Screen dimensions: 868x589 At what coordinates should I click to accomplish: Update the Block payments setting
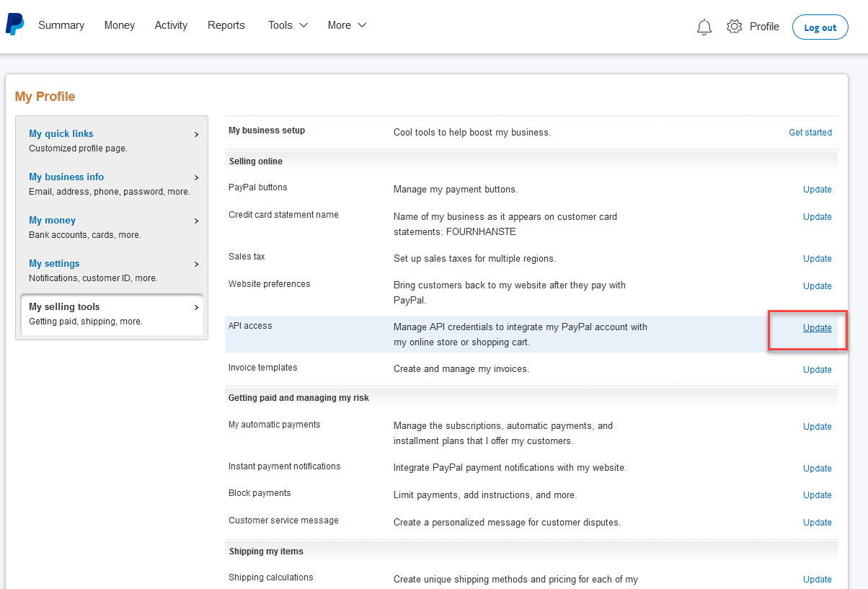pos(818,495)
